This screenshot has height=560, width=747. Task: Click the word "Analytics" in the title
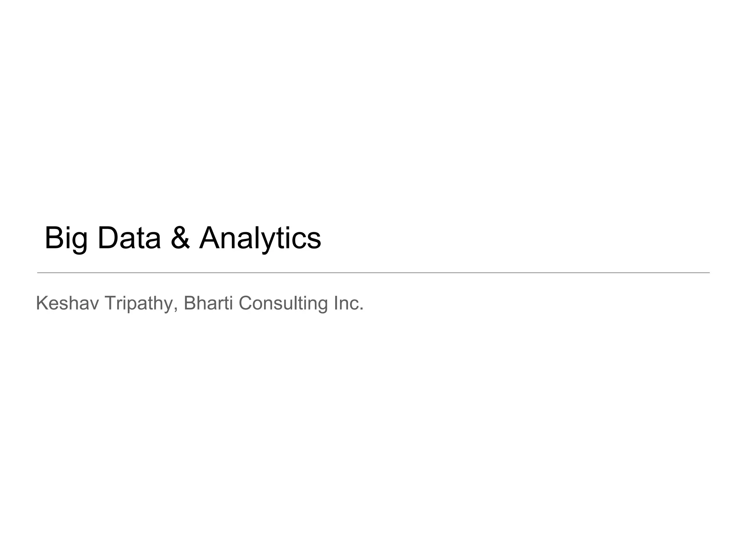point(260,239)
